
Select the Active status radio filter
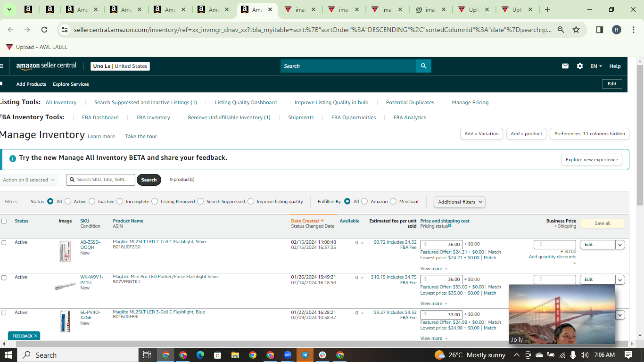pyautogui.click(x=68, y=201)
